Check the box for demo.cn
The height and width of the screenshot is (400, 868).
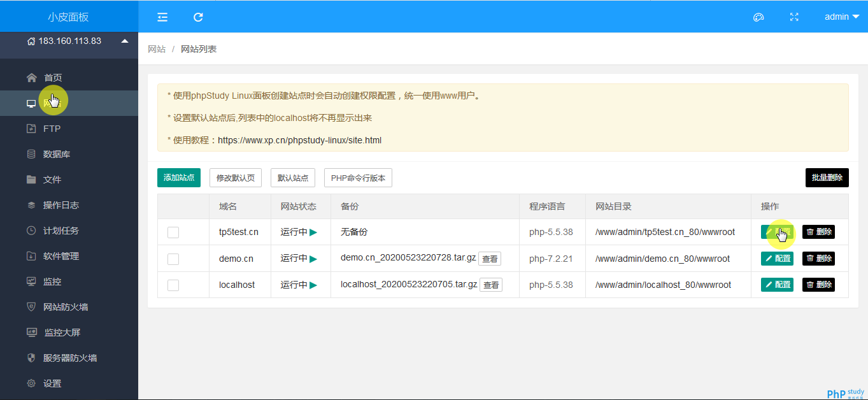(173, 259)
